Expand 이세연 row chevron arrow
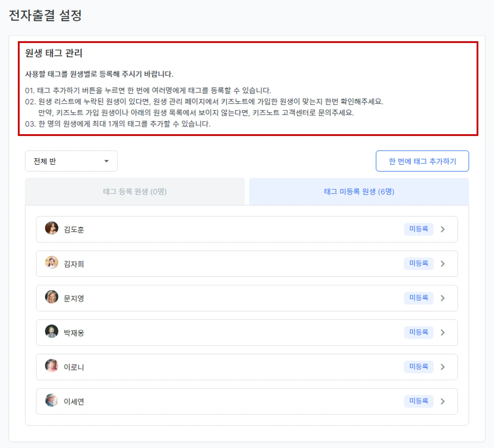The image size is (494, 448). click(x=443, y=401)
